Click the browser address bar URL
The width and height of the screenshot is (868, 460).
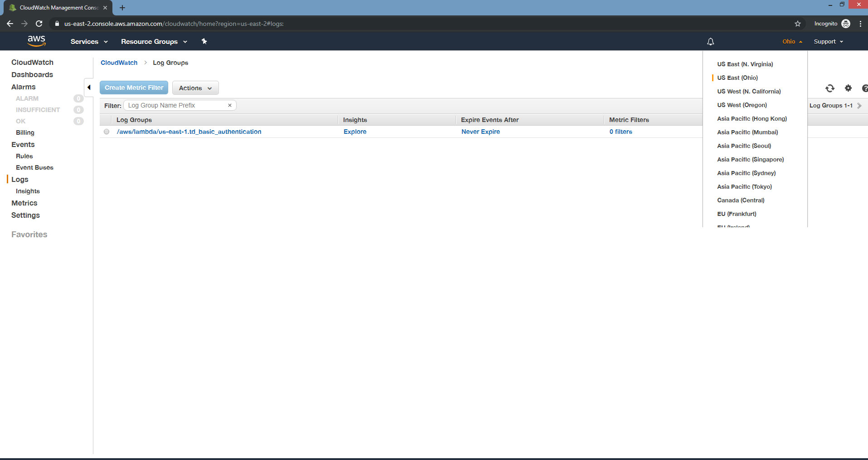click(x=174, y=24)
